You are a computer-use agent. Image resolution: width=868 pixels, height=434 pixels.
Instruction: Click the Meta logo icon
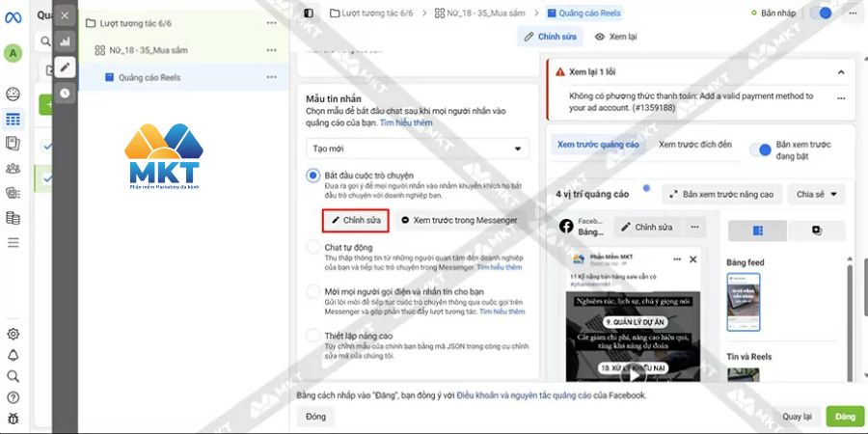[13, 14]
